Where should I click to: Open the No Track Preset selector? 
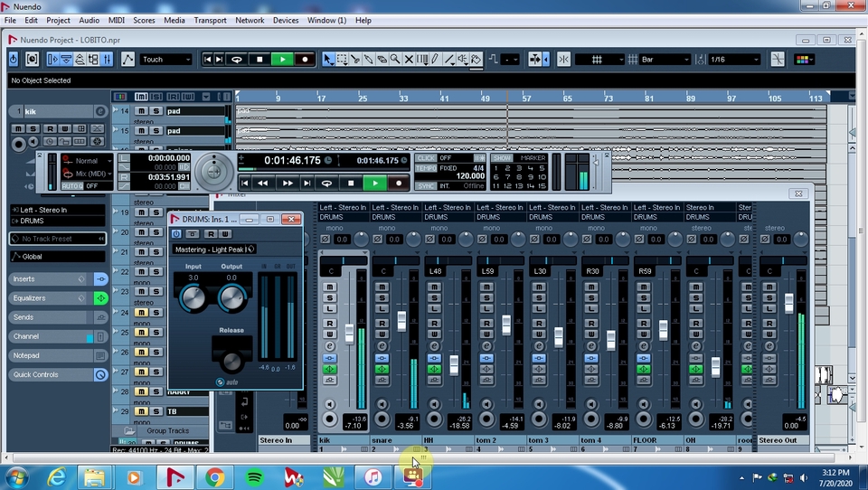[58, 239]
